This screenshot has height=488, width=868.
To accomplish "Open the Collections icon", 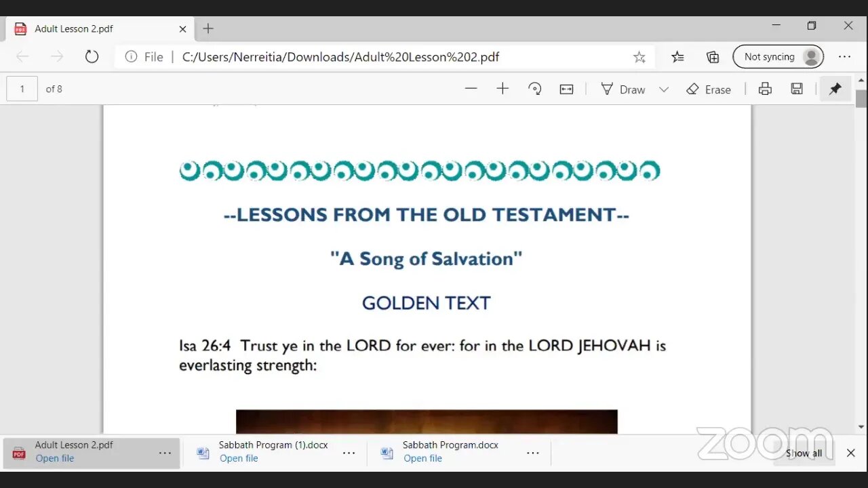I will 713,57.
